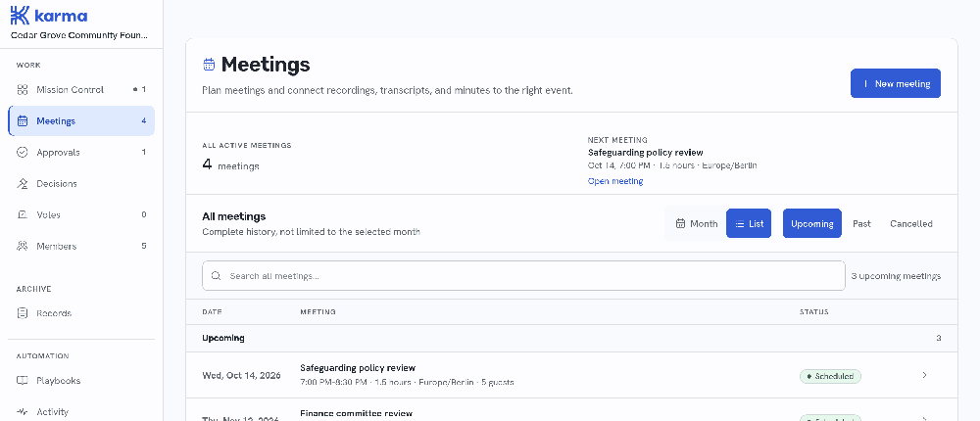
Task: Go to Decisions in the sidebar
Action: (81, 183)
